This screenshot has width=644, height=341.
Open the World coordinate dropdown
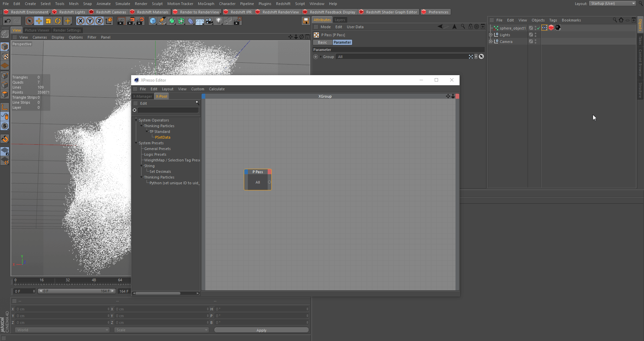[62, 330]
